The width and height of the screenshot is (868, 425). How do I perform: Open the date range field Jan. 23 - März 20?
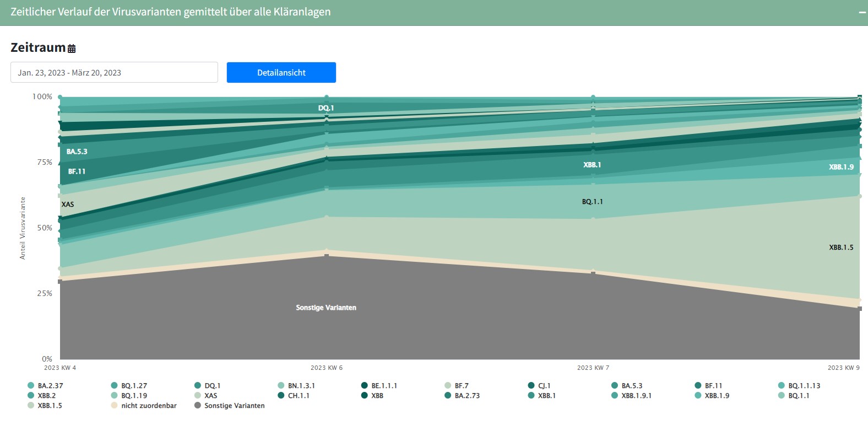click(114, 72)
